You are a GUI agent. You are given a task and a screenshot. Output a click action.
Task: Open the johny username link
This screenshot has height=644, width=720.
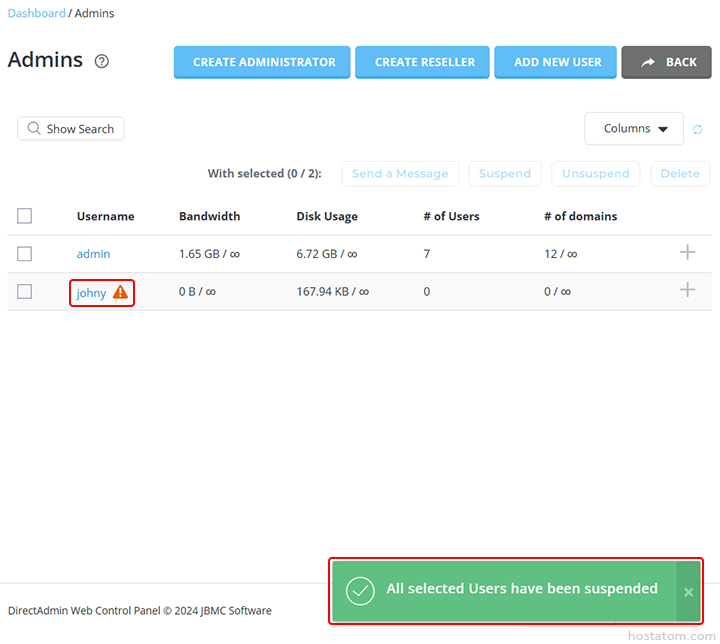click(91, 293)
